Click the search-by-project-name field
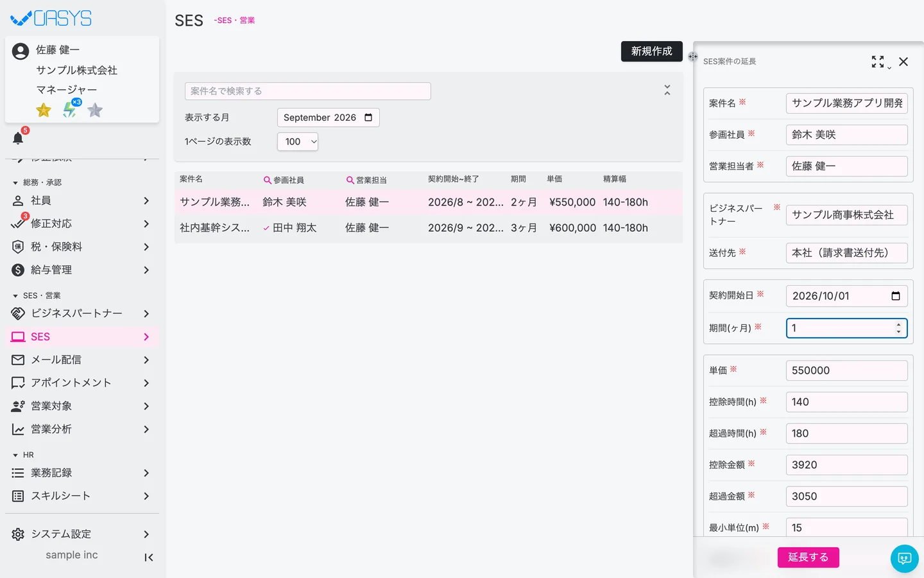This screenshot has width=924, height=578. (308, 91)
